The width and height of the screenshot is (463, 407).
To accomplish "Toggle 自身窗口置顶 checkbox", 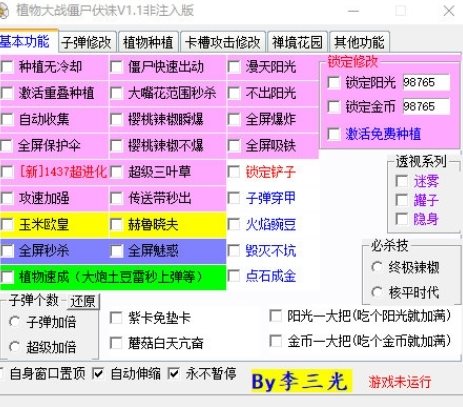I will tap(2, 373).
